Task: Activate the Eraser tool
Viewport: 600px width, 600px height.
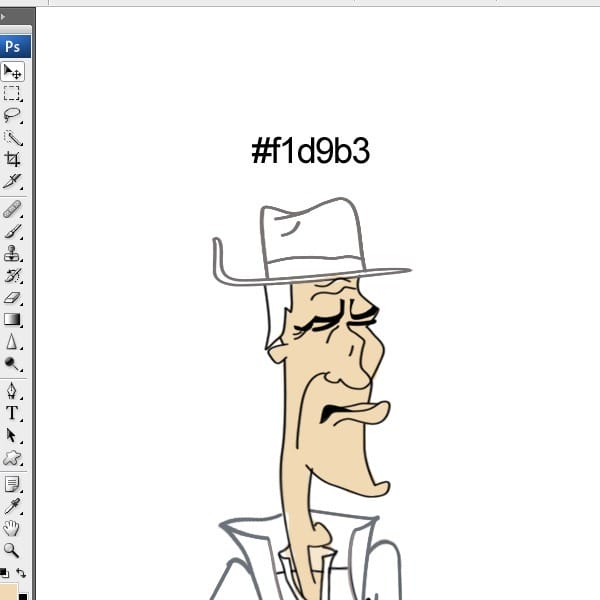Action: pos(12,298)
